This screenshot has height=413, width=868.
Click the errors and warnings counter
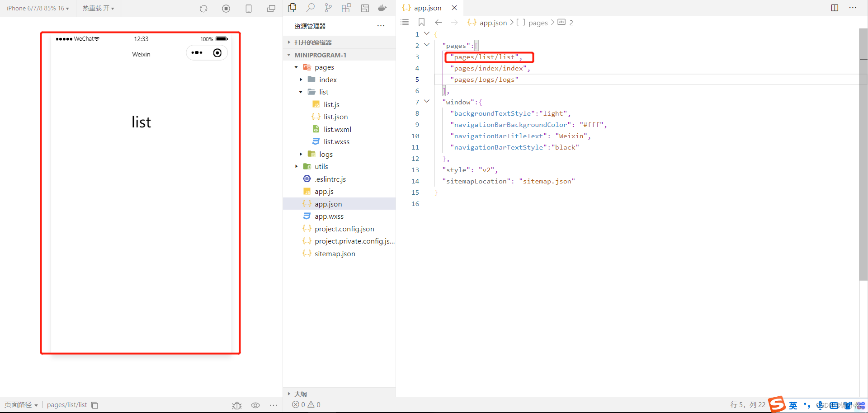point(306,404)
